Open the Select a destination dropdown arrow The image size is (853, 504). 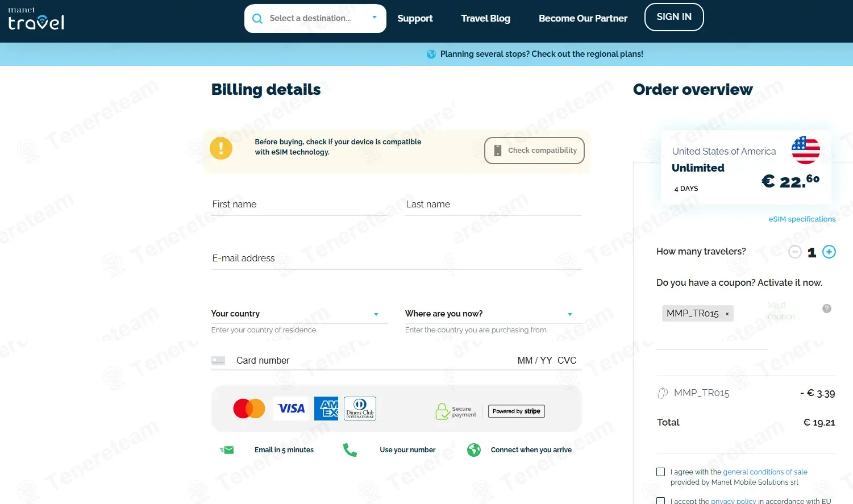(x=375, y=18)
